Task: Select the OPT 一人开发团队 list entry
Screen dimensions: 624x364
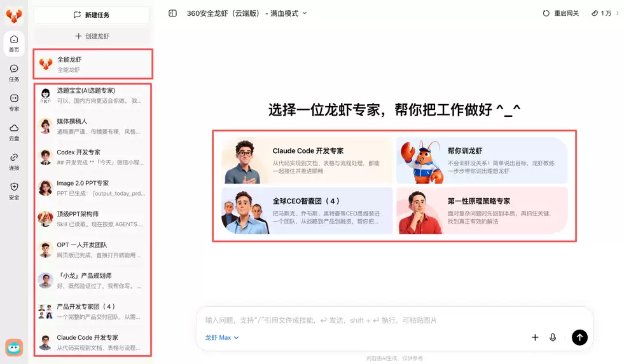Action: [x=93, y=250]
